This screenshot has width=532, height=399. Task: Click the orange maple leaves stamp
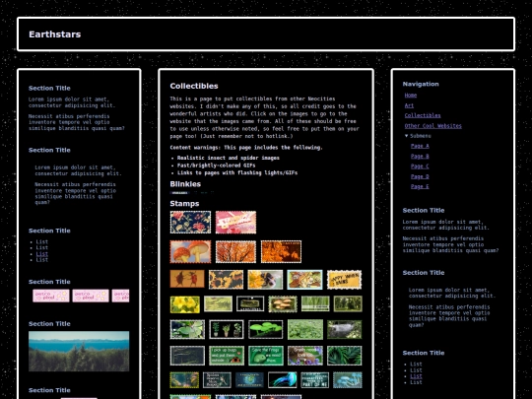pos(281,252)
